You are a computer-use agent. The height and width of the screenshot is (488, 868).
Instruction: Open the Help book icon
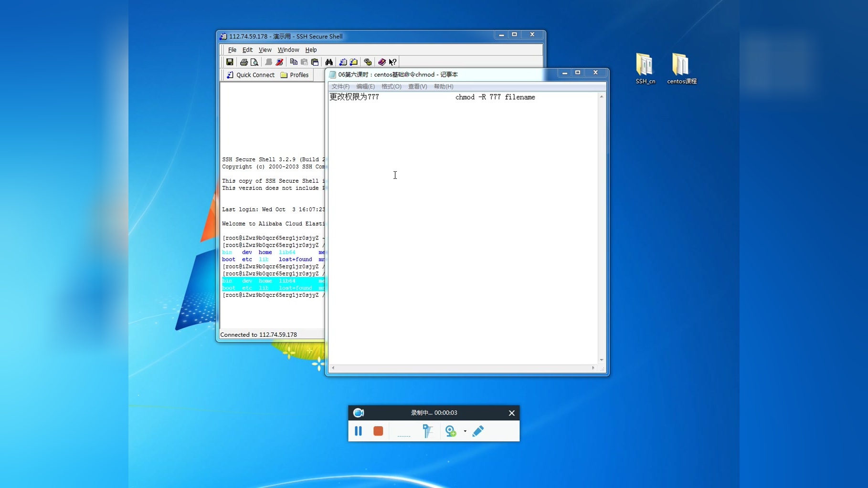pyautogui.click(x=382, y=62)
